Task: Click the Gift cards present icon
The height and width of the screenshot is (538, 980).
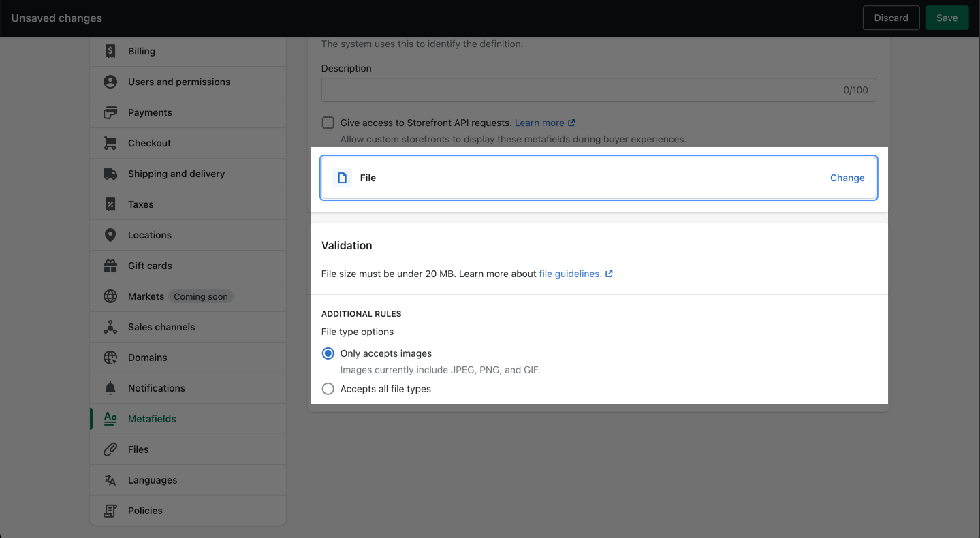Action: (x=110, y=266)
